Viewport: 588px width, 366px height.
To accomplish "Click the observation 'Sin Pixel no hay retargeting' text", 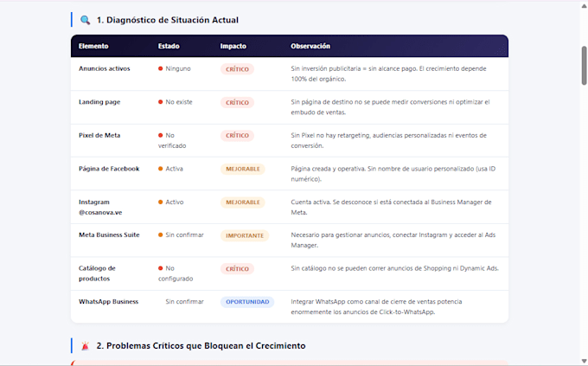I will tap(388, 140).
